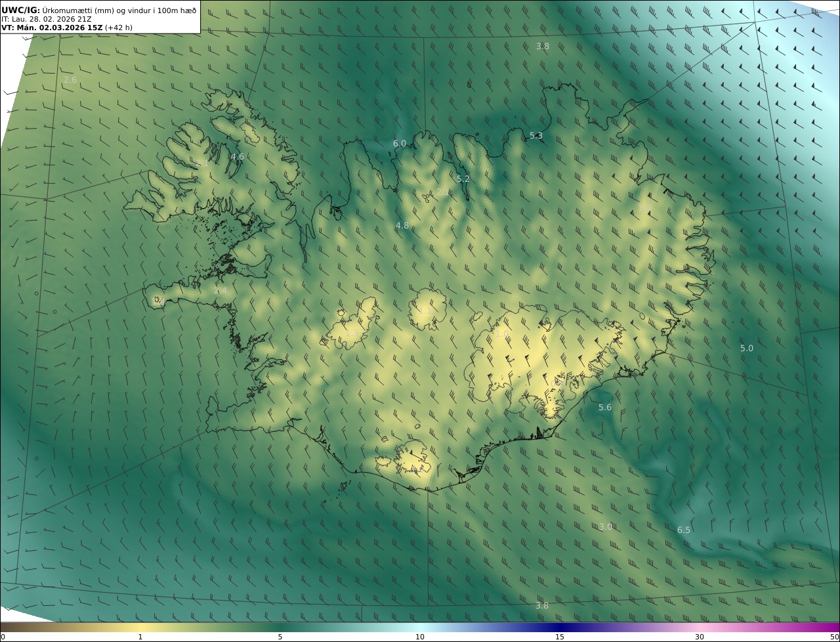Click the 3.8 label just above colour bar
Screen dimensions: 840x642
[542, 605]
